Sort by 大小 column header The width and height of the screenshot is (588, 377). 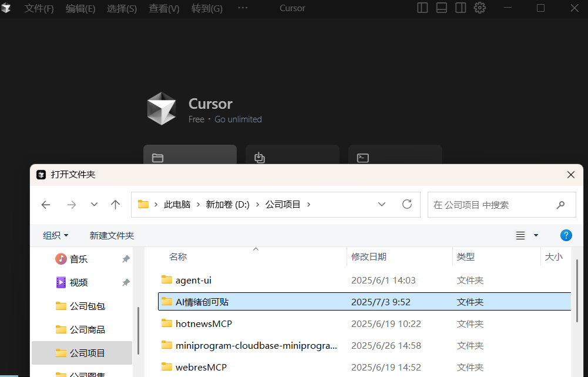click(553, 256)
